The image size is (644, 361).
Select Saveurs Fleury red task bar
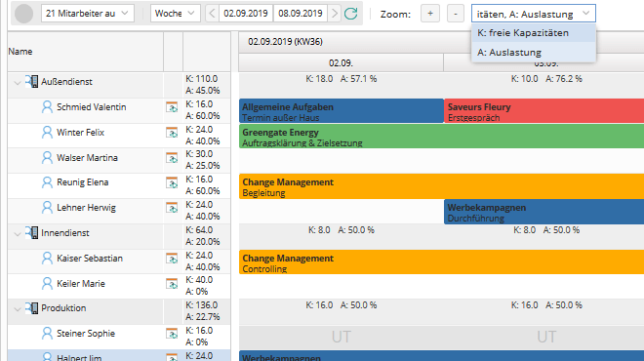tap(543, 111)
